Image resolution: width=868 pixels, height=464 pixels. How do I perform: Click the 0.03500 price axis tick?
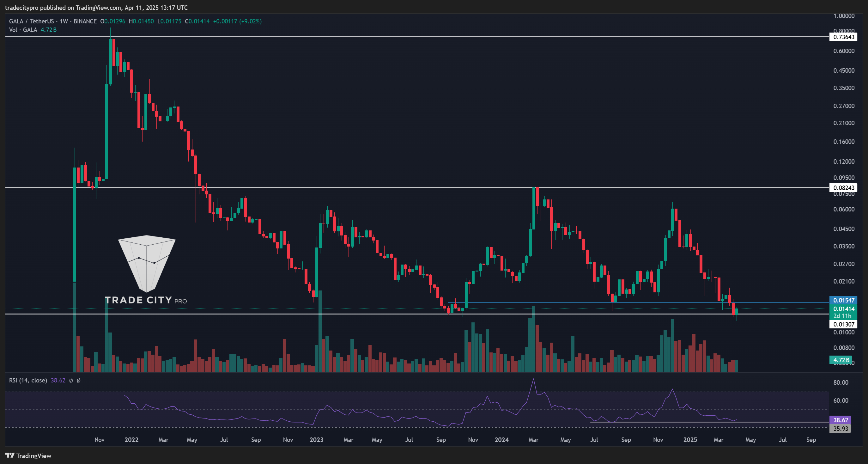coord(844,246)
